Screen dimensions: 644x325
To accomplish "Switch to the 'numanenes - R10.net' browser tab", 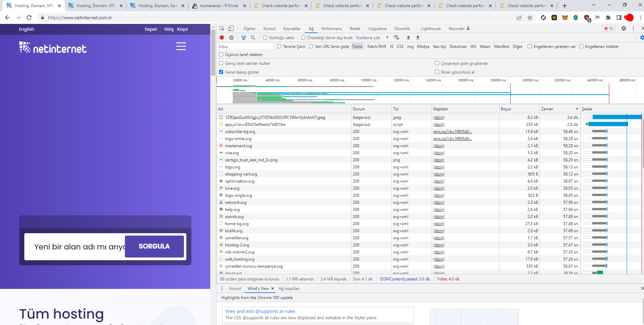I will click(x=219, y=6).
